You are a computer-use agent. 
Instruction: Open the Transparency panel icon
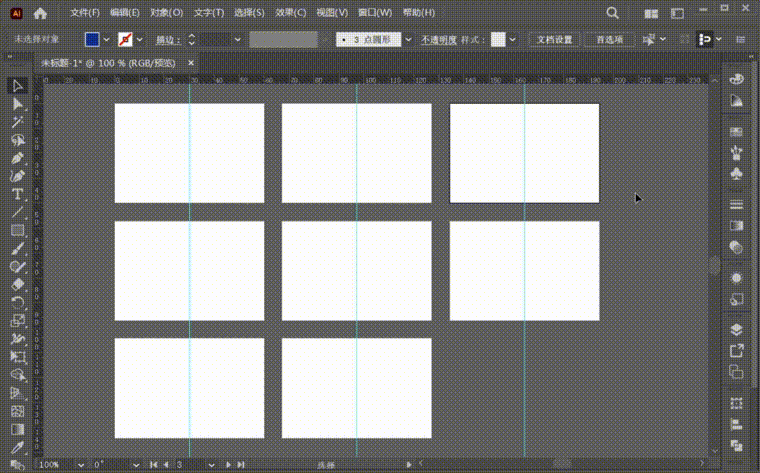pyautogui.click(x=736, y=247)
